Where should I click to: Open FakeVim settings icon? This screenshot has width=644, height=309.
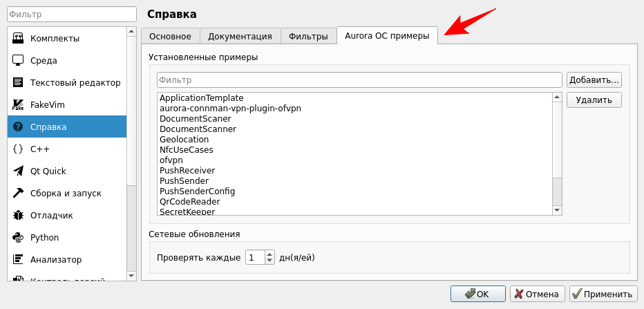[x=18, y=104]
